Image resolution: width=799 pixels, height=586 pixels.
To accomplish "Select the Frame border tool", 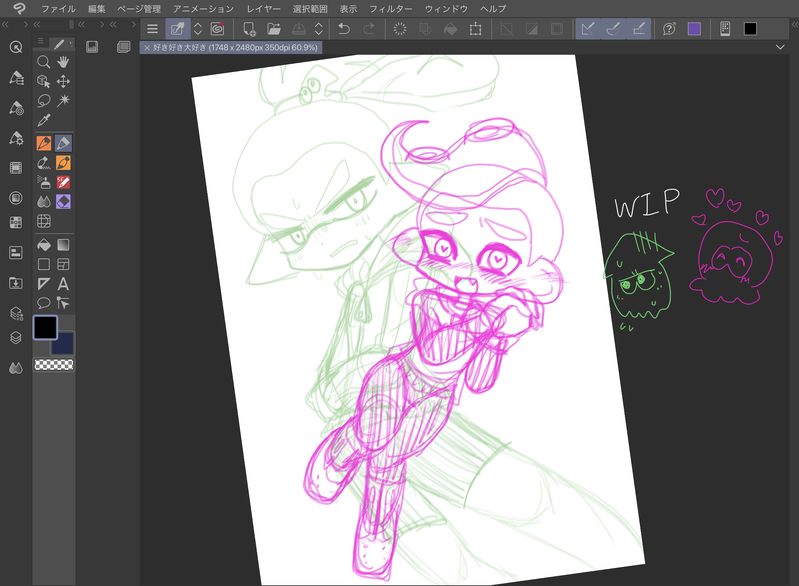I will click(63, 264).
